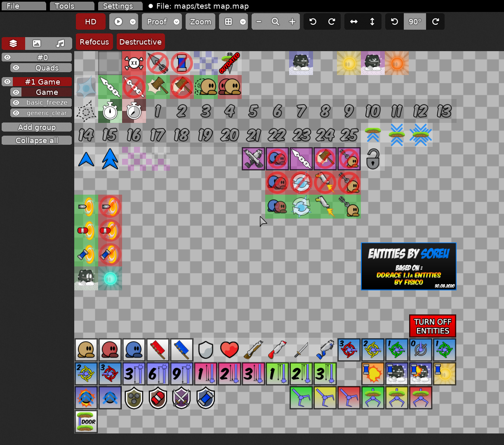
Task: Pick the single blue speed-up arrow tile
Action: (86, 159)
